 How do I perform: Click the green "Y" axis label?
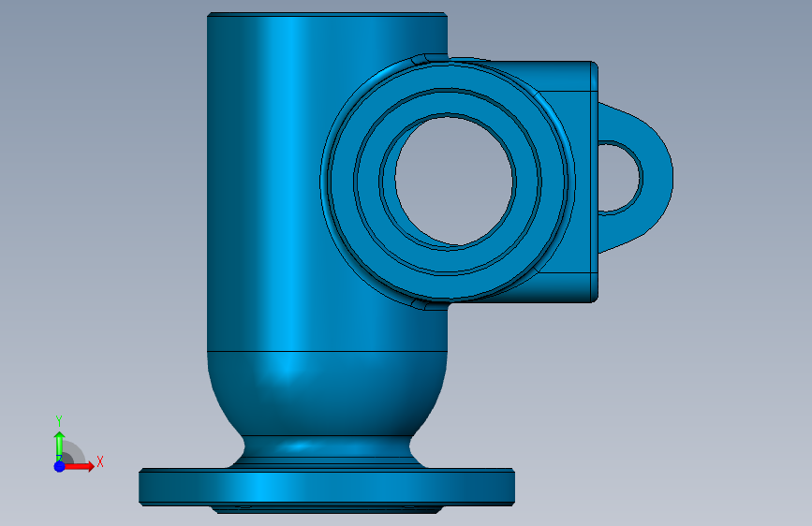(x=59, y=421)
